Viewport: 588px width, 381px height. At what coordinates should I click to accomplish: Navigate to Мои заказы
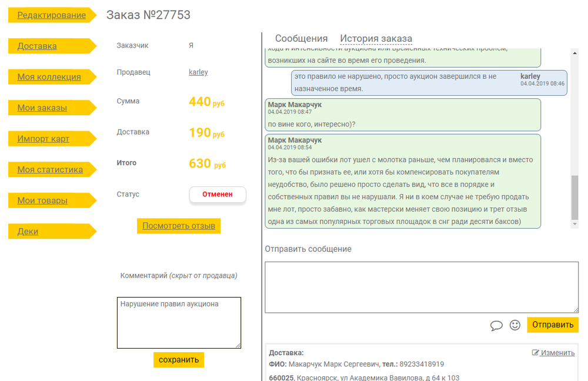[x=42, y=108]
